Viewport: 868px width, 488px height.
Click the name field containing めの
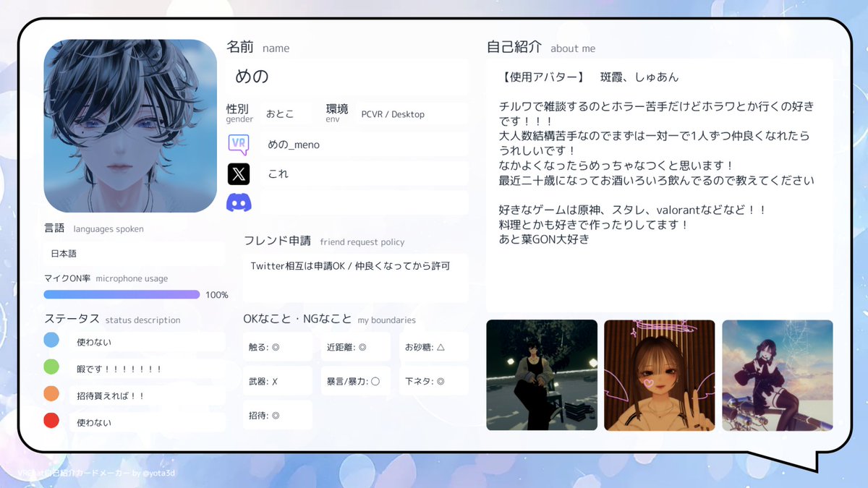(349, 78)
